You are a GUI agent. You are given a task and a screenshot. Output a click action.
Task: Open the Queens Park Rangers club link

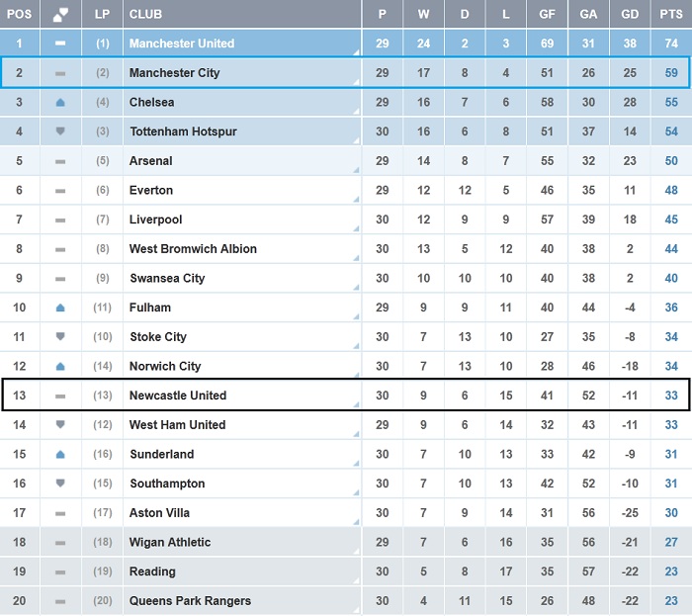click(x=190, y=601)
